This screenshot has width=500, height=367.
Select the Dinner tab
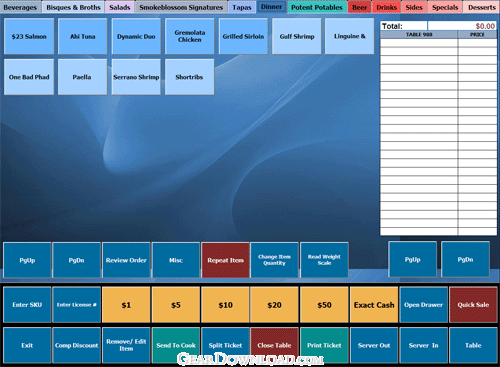point(271,7)
